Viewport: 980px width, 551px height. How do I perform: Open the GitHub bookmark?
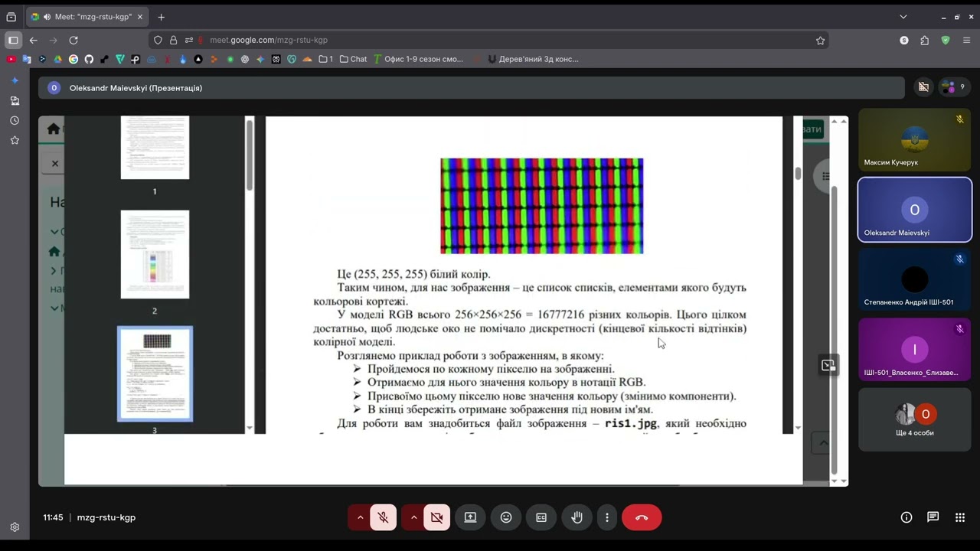point(89,59)
